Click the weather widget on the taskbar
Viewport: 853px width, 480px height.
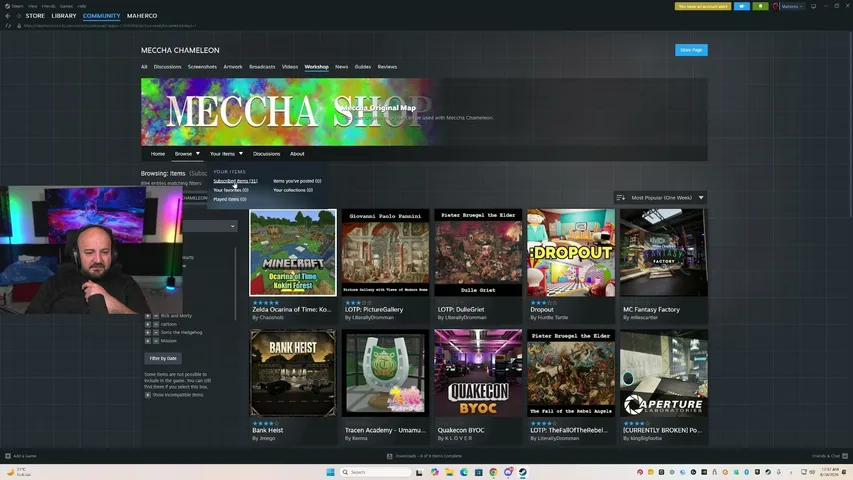[x=17, y=472]
